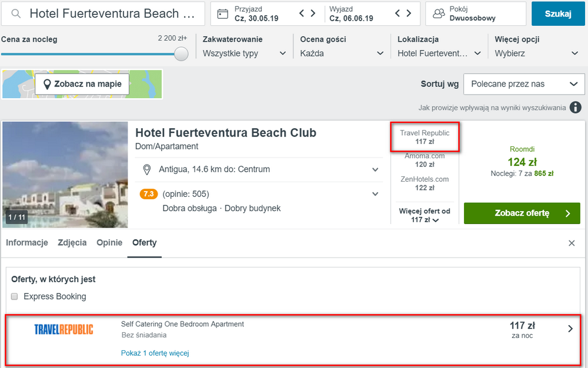Screen dimensions: 588x368
Task: Switch to the Opinie tab
Action: pyautogui.click(x=109, y=242)
